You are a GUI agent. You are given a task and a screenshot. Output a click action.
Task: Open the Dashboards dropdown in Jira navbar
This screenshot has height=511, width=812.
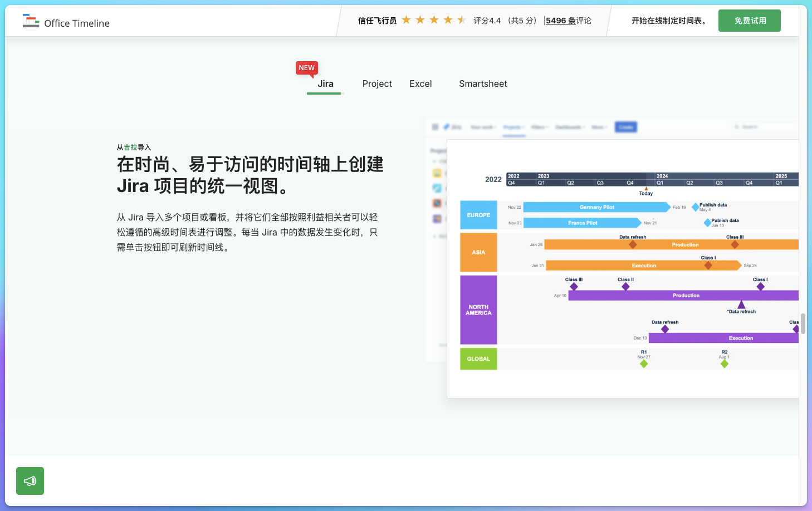[569, 127]
